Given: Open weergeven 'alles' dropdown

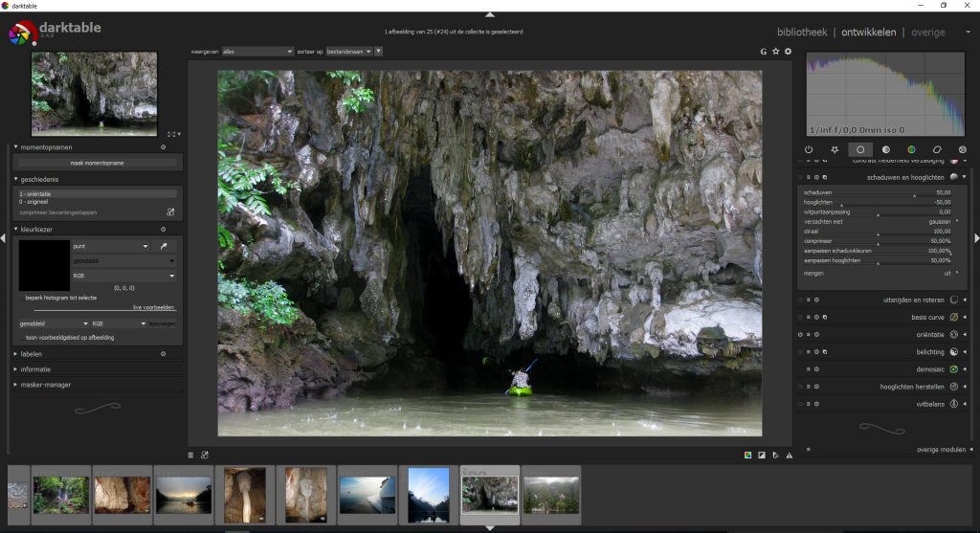Looking at the screenshot, I should point(257,52).
